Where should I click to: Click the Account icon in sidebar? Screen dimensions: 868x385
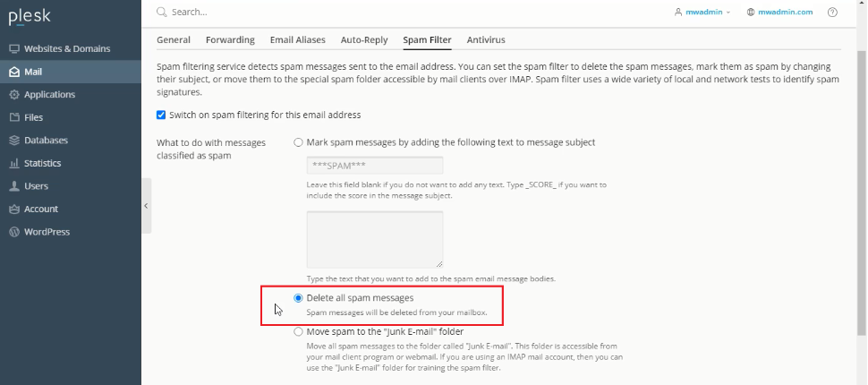pos(14,209)
